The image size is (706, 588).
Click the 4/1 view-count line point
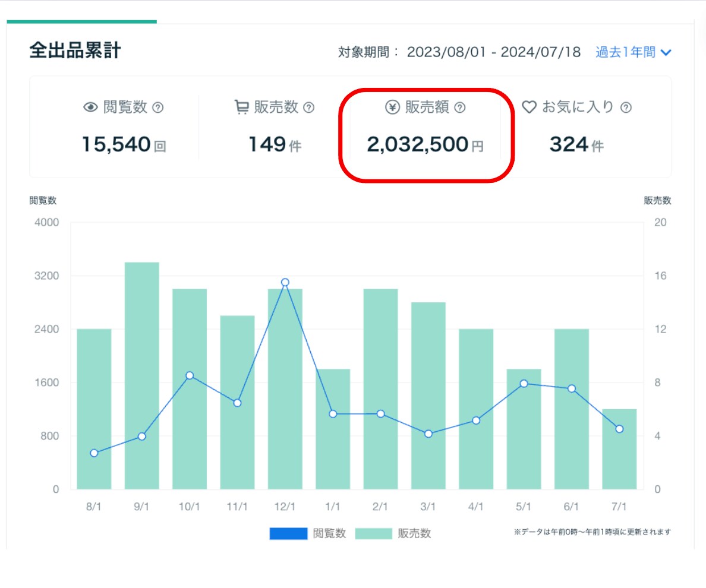click(476, 420)
